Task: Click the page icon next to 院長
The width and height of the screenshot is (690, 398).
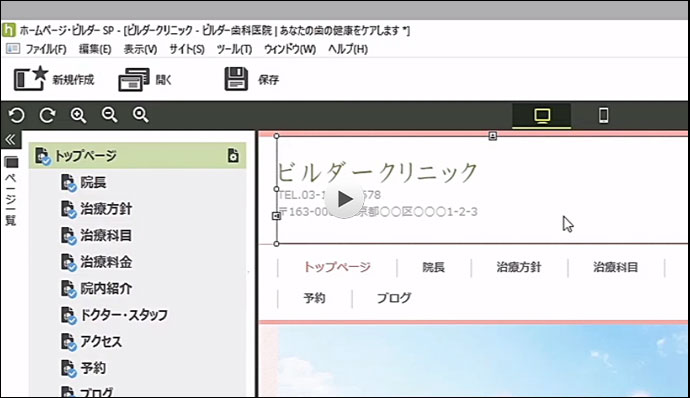Action: (68, 183)
